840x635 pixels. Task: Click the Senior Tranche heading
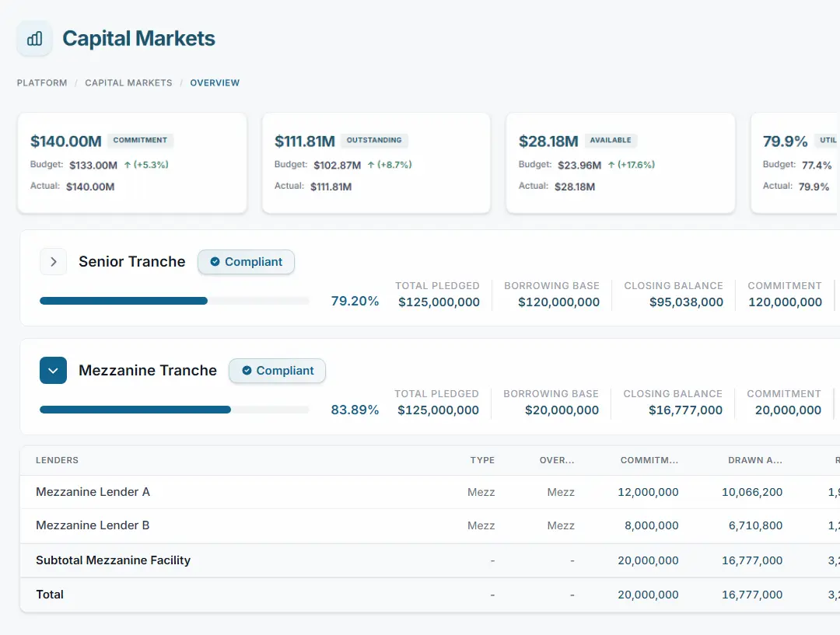click(131, 262)
